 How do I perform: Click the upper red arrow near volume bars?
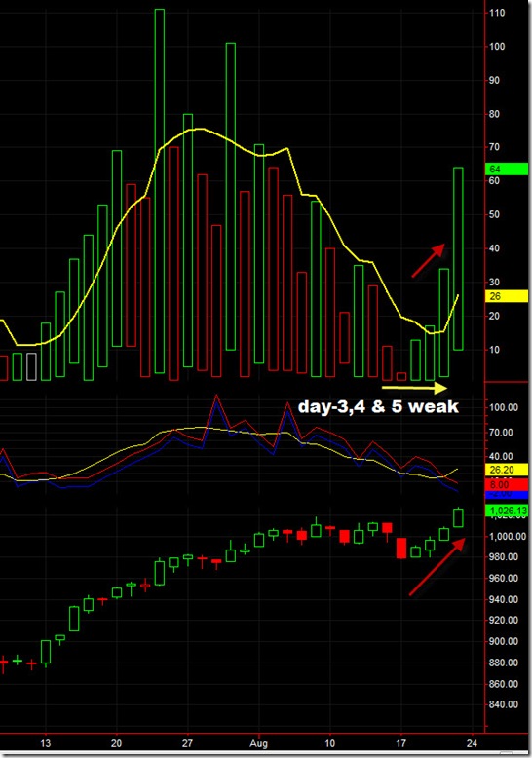428,260
